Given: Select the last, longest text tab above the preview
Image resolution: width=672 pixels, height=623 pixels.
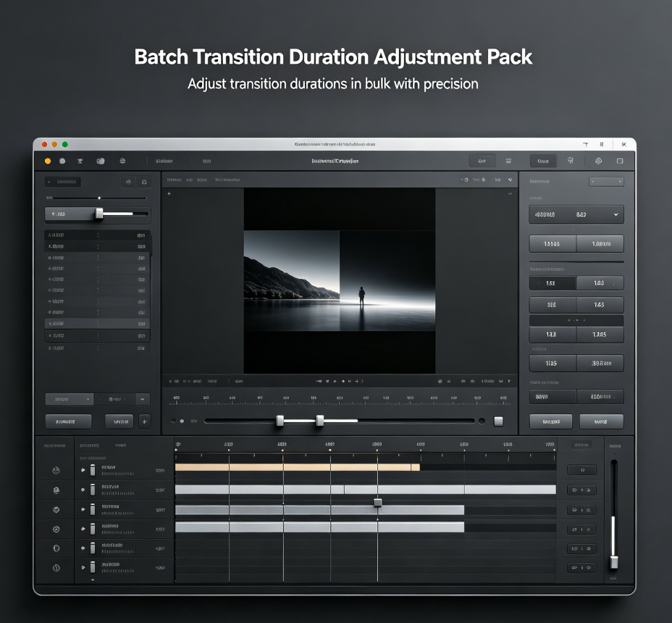Looking at the screenshot, I should click(x=227, y=180).
